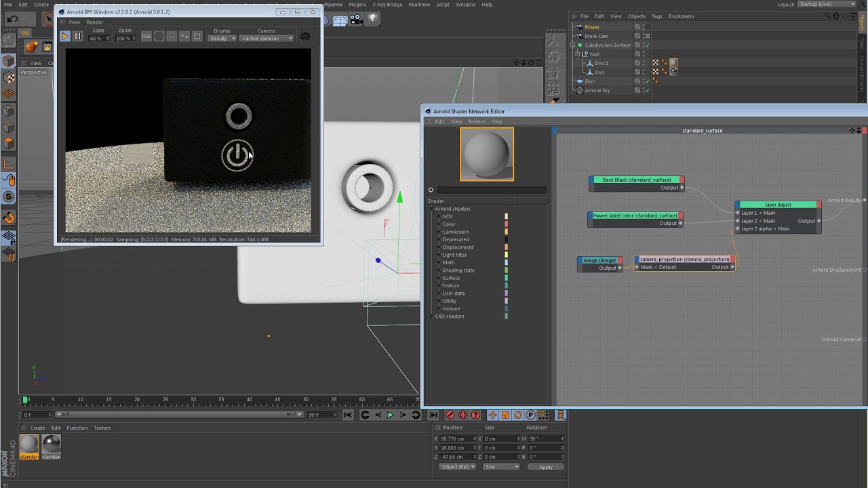868x488 pixels.
Task: Toggle point-level animation dots icon
Action: click(x=543, y=415)
